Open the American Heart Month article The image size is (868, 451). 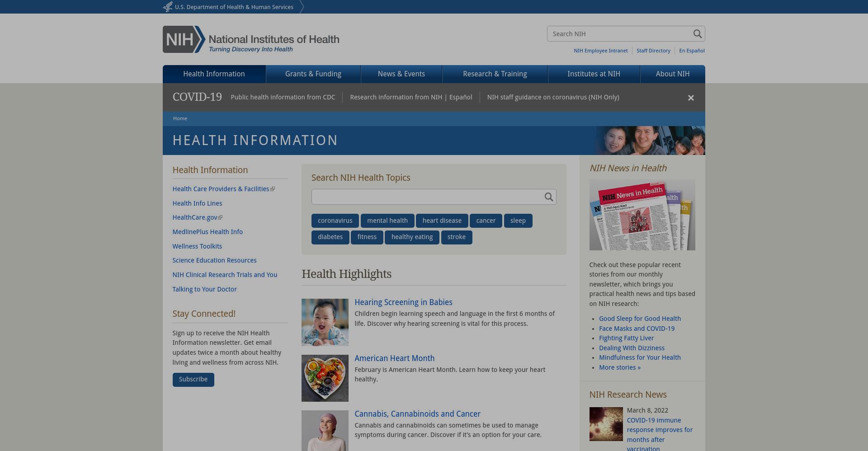tap(394, 358)
